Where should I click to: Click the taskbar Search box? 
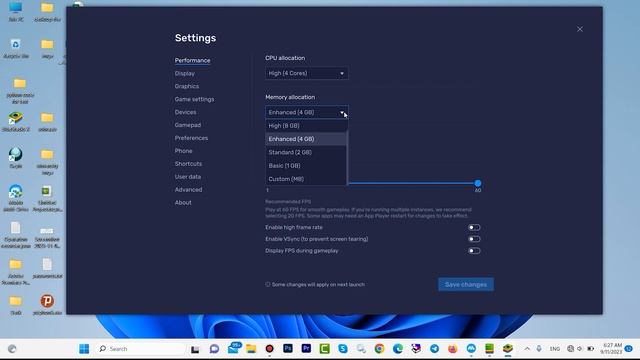(x=139, y=349)
